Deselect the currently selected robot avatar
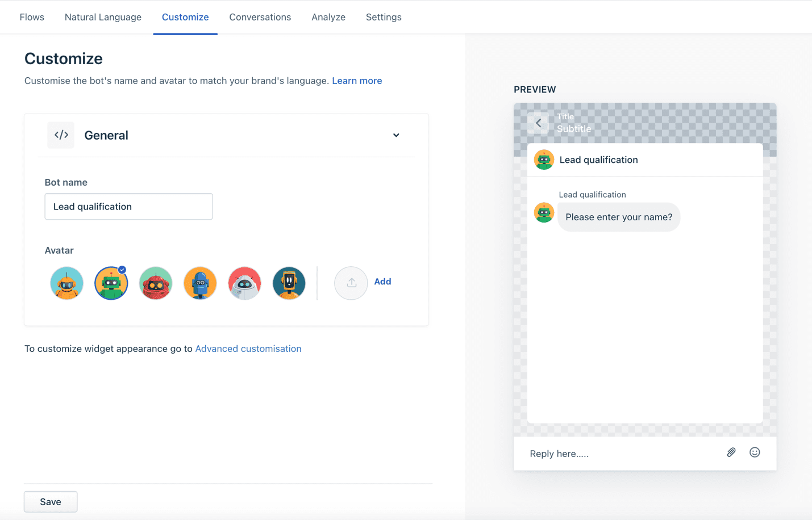This screenshot has width=812, height=520. coord(111,283)
